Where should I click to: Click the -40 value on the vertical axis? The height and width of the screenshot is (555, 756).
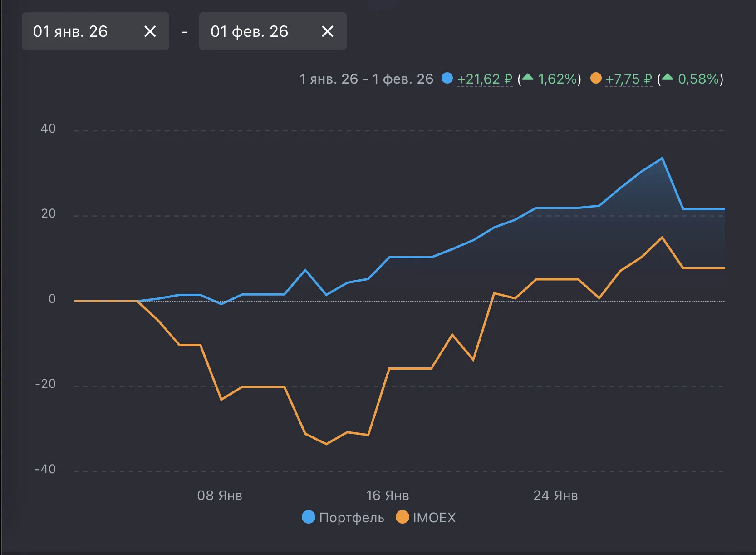[x=45, y=469]
